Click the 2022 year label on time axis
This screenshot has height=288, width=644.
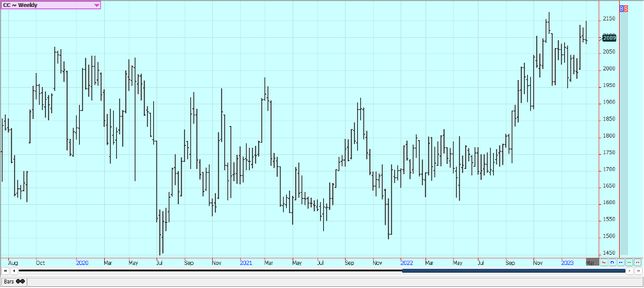406,262
